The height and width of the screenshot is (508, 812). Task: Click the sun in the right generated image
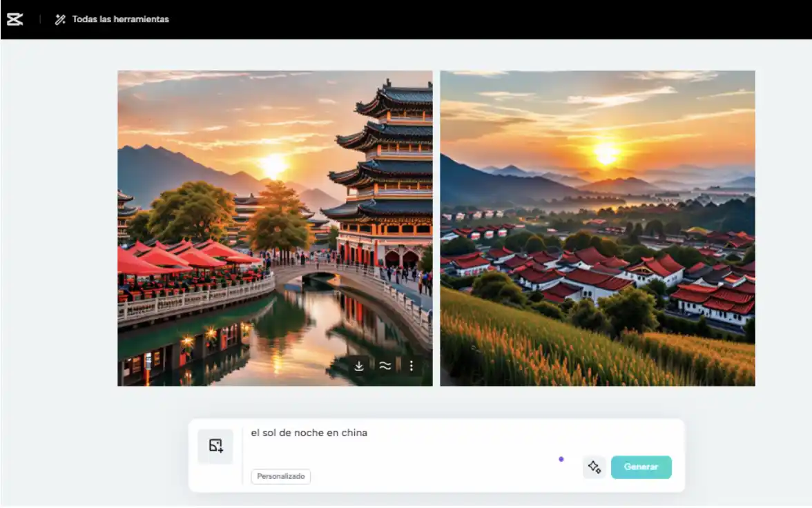pos(606,153)
